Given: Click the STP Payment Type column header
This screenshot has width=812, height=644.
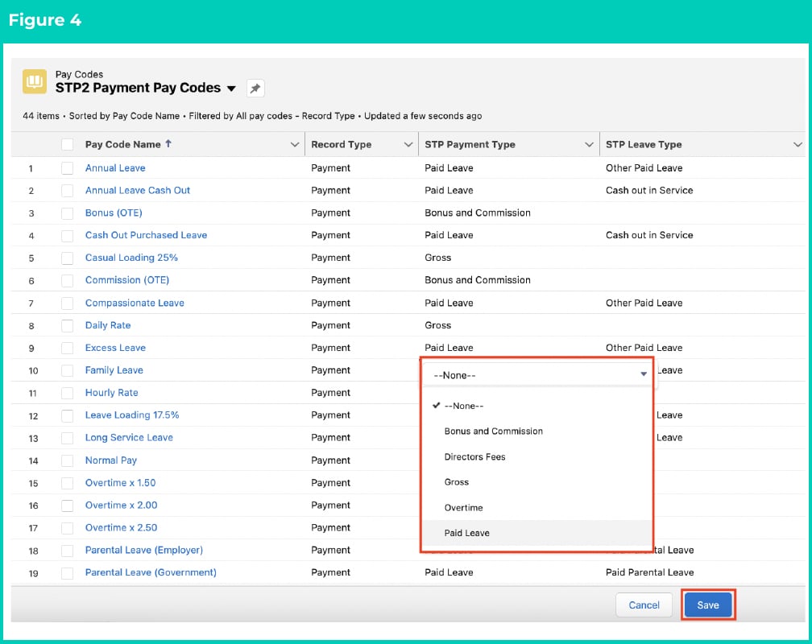Looking at the screenshot, I should 470,144.
